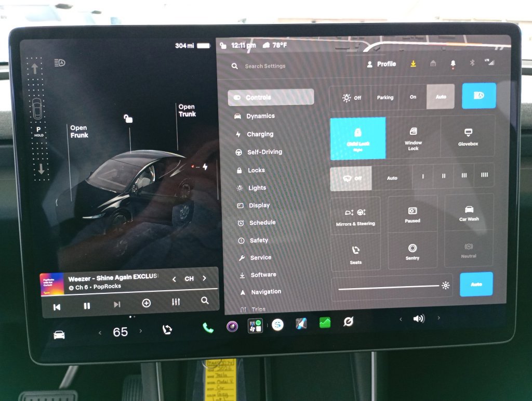
Task: Open the all-apps launcher icon
Action: pyautogui.click(x=255, y=326)
